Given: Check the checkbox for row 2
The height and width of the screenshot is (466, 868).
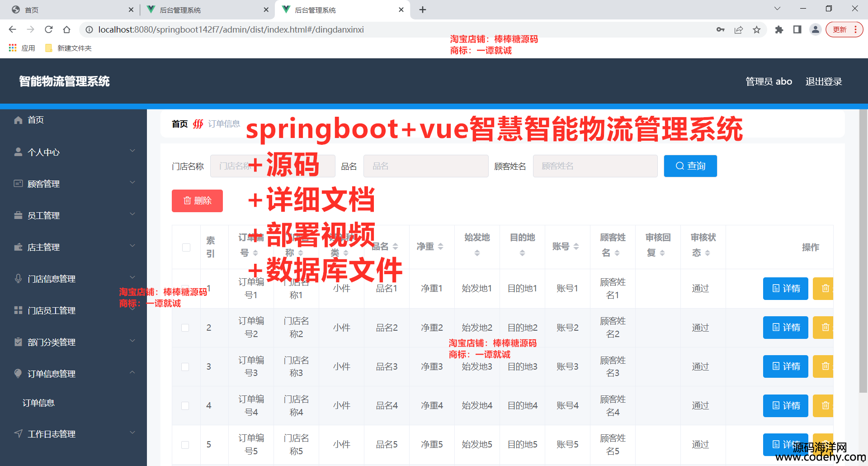Looking at the screenshot, I should point(185,328).
